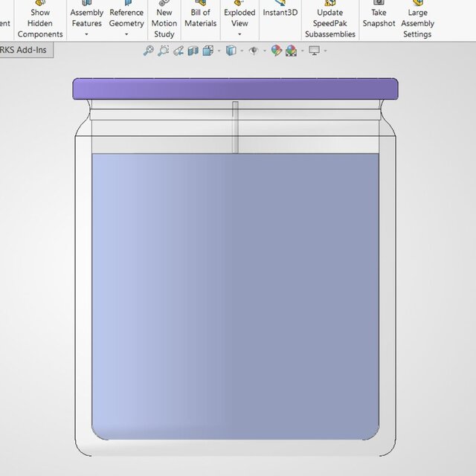
Task: Click the Bill of Materials button
Action: coord(200,19)
